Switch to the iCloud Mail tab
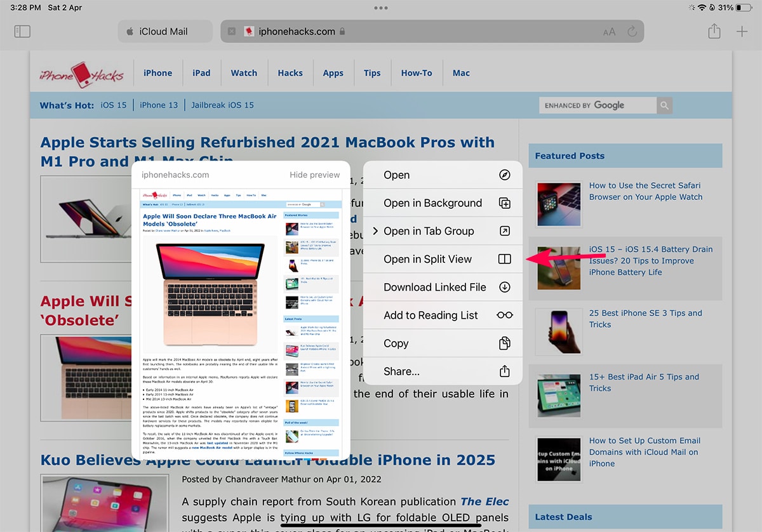 [x=164, y=30]
